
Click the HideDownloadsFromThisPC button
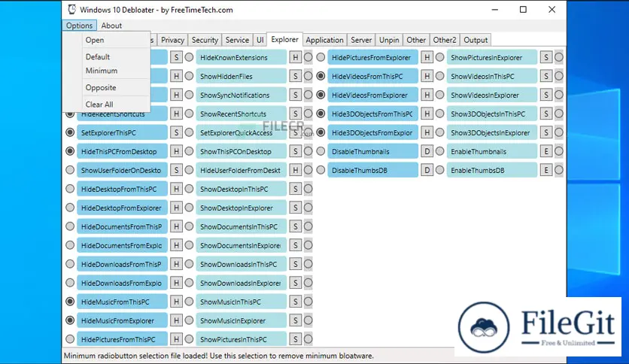pos(122,264)
